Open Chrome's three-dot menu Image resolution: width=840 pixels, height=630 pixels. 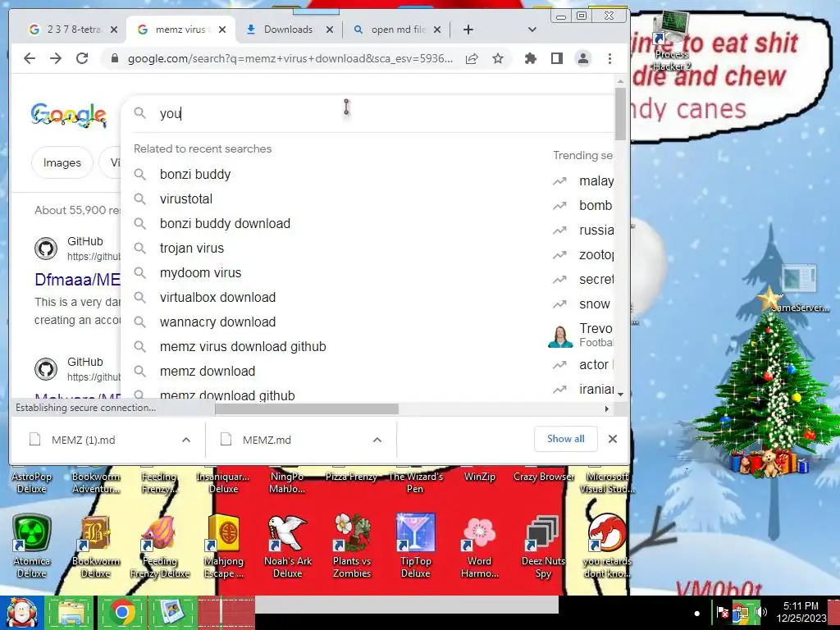click(x=609, y=58)
